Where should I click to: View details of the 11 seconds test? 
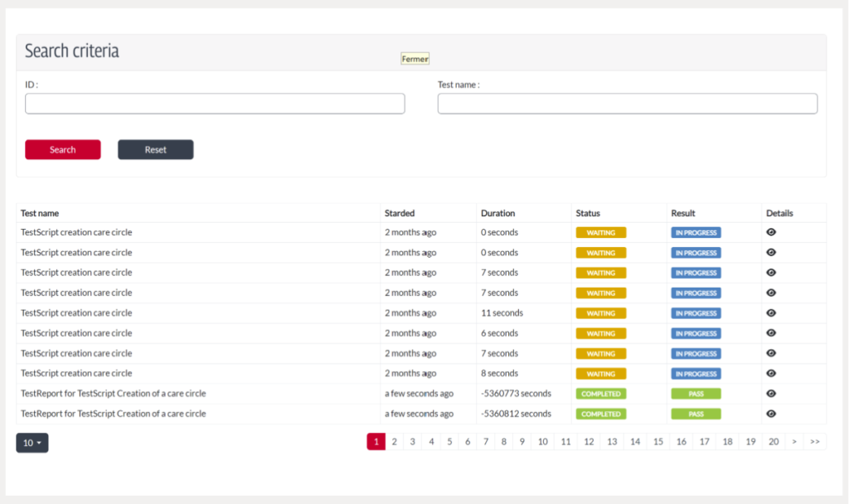(x=771, y=313)
